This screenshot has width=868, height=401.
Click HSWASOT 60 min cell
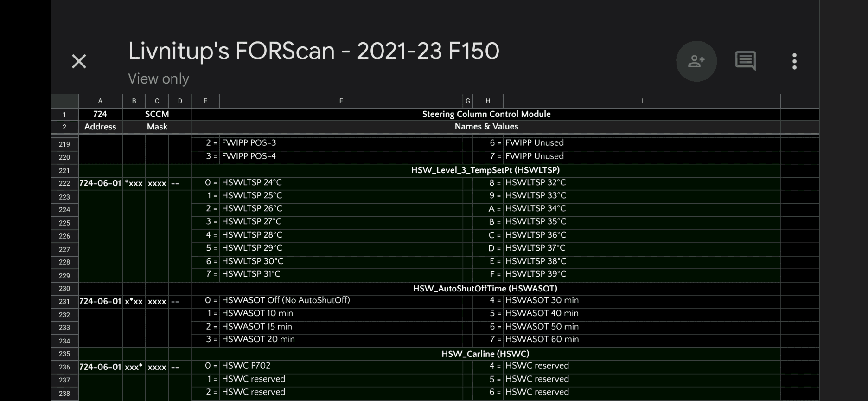click(x=642, y=340)
